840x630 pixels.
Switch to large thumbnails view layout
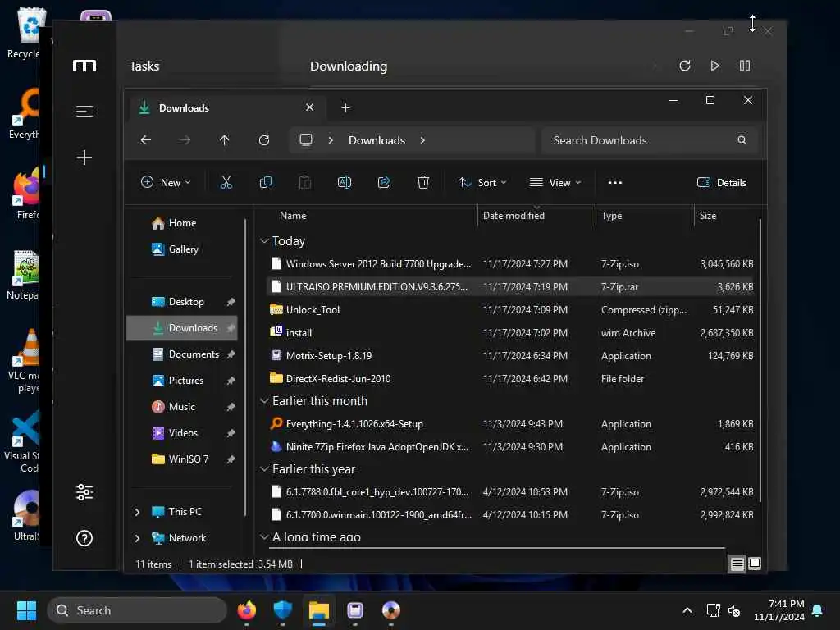point(755,564)
